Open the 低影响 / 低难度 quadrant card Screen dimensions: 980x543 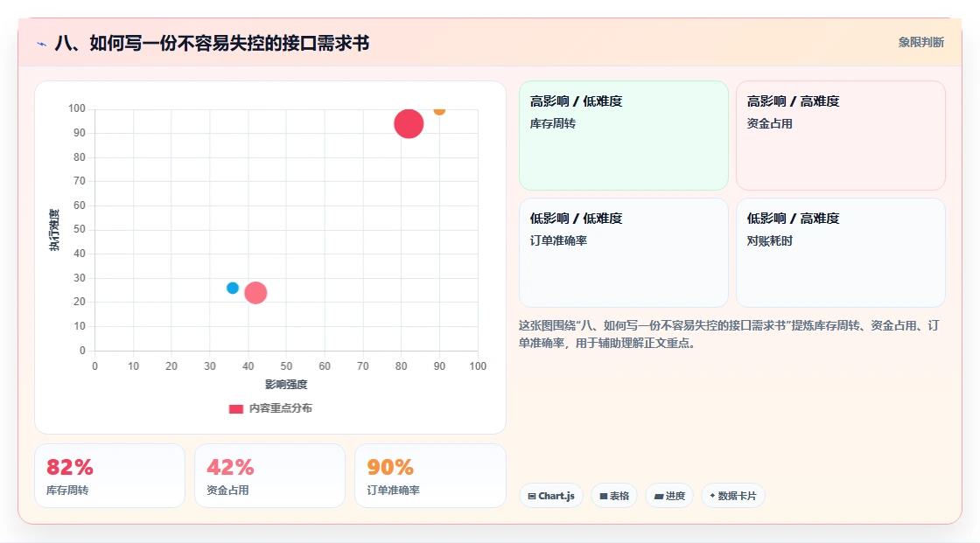pyautogui.click(x=624, y=253)
